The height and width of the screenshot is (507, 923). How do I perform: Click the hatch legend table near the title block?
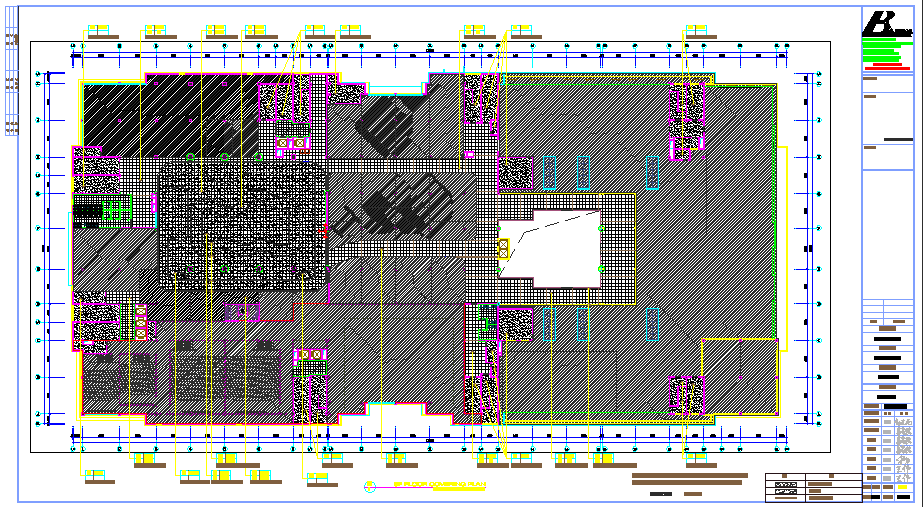point(814,487)
